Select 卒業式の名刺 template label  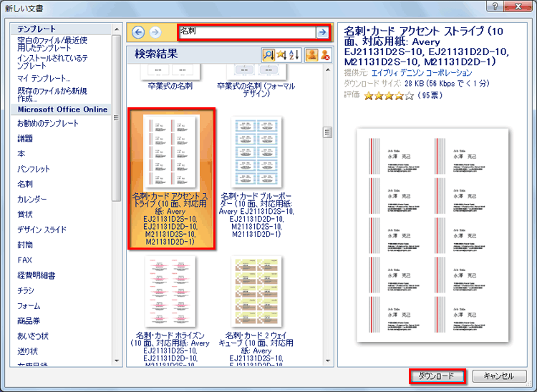click(170, 86)
